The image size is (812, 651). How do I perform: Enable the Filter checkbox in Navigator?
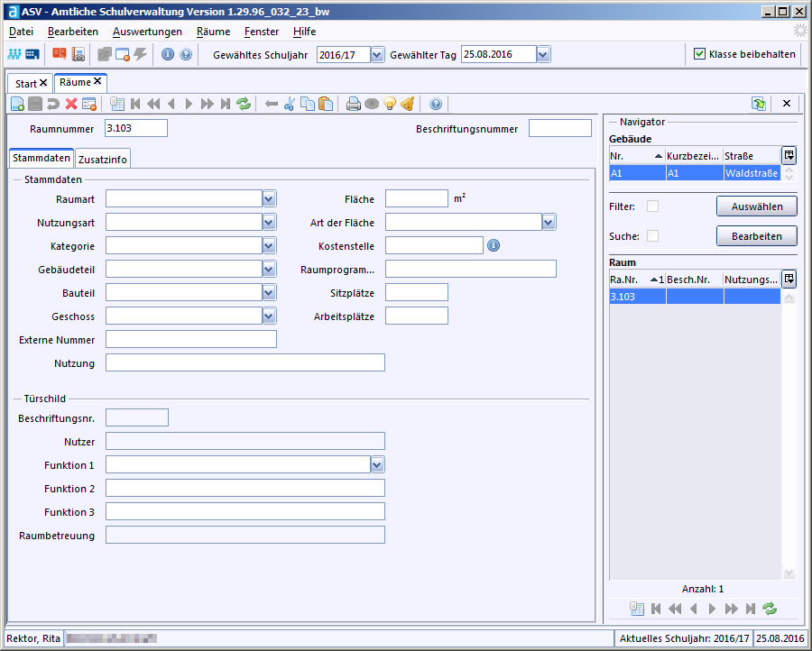pyautogui.click(x=652, y=206)
